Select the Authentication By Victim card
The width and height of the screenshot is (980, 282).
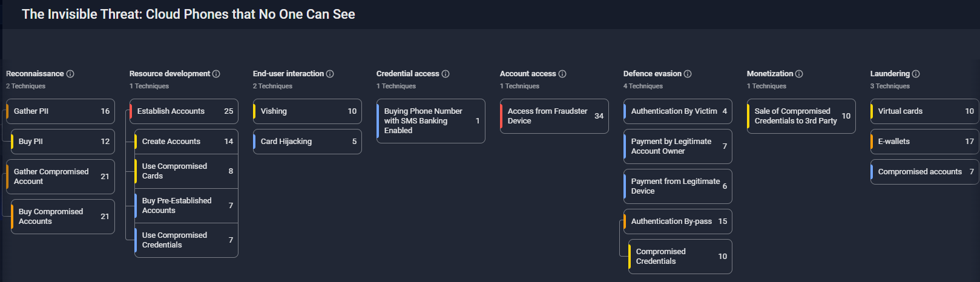point(678,111)
